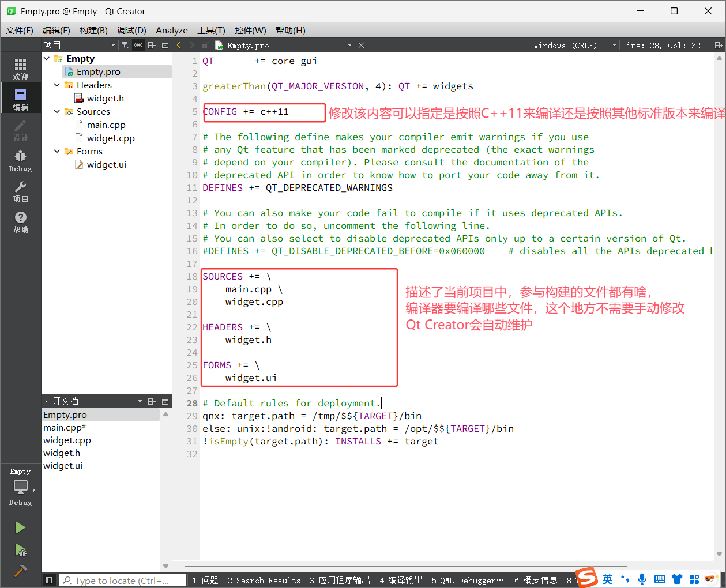Open the Empty Debug kit selector
726x588 pixels.
coord(21,487)
